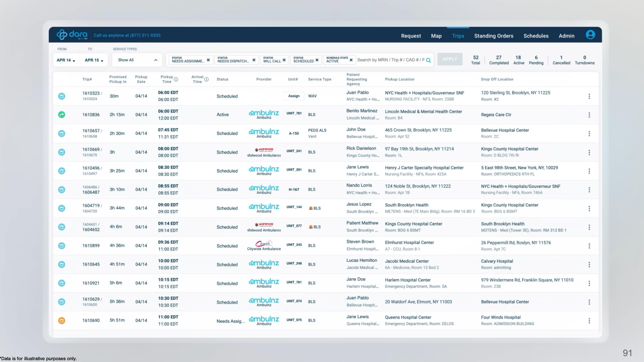Open the three-dot menu for trip 1610645
The height and width of the screenshot is (362, 644).
coord(589,265)
